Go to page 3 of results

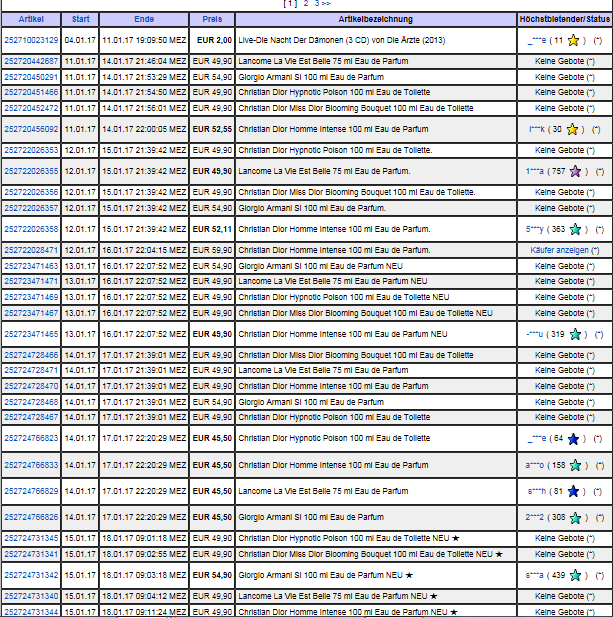[x=317, y=4]
